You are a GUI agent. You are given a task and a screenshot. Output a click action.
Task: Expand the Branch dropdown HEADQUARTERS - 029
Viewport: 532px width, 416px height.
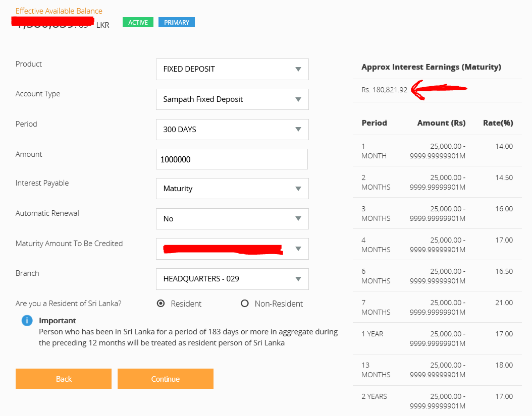pyautogui.click(x=232, y=279)
